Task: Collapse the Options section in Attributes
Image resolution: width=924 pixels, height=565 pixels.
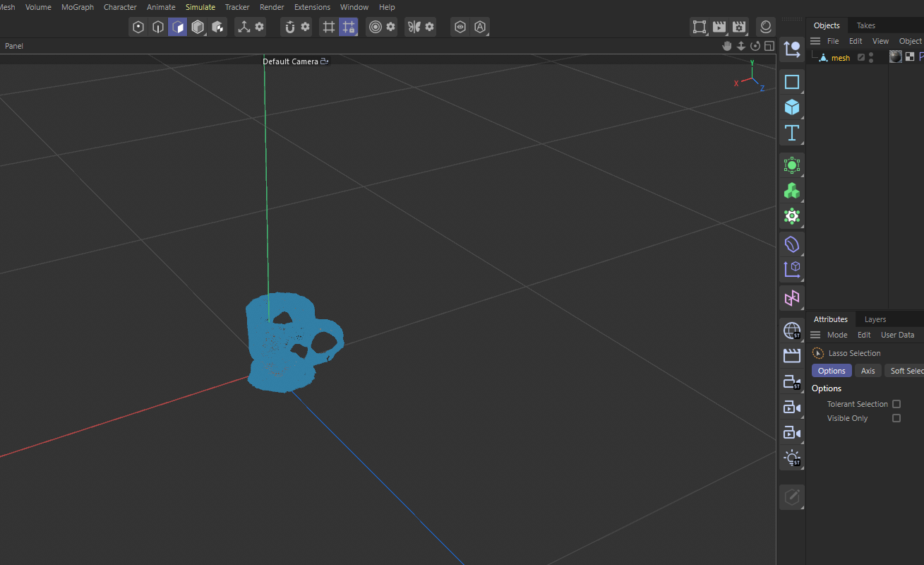Action: point(826,388)
